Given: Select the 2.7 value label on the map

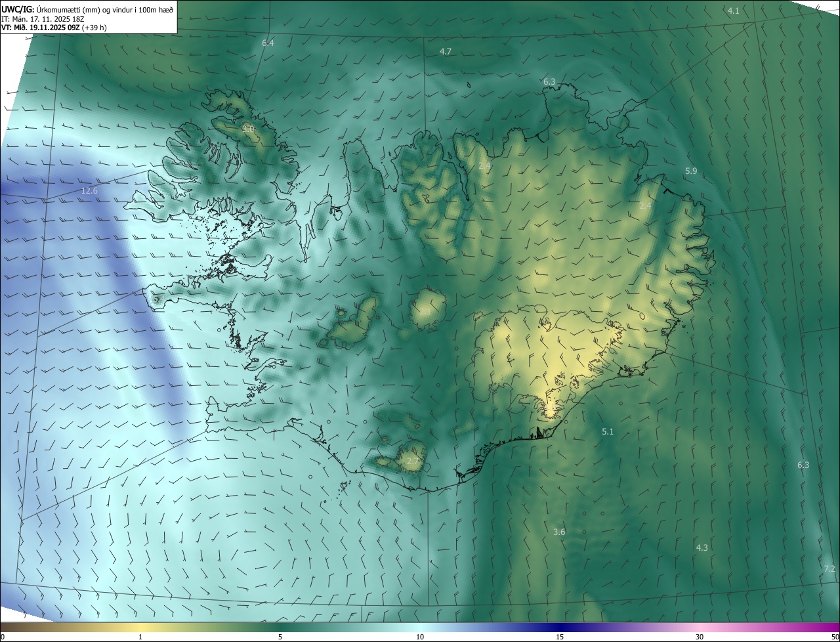Looking at the screenshot, I should [x=413, y=461].
